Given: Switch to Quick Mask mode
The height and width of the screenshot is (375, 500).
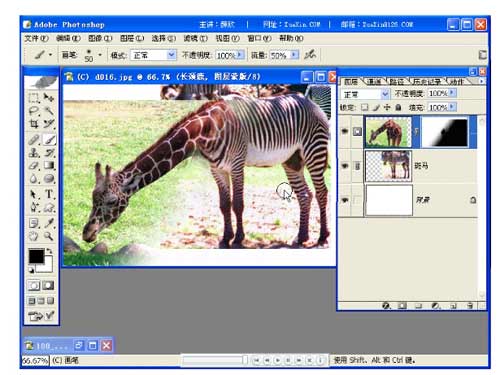Looking at the screenshot, I should pyautogui.click(x=48, y=286).
